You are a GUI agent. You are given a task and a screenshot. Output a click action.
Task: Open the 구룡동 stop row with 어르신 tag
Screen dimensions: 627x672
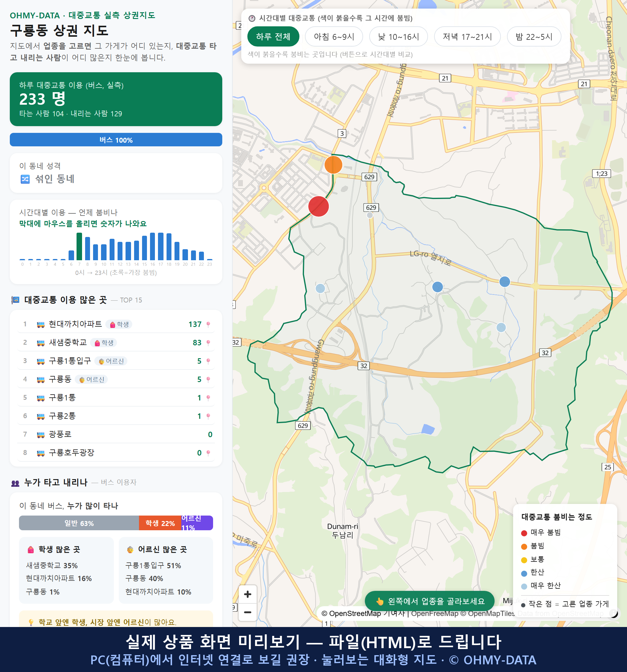point(116,379)
